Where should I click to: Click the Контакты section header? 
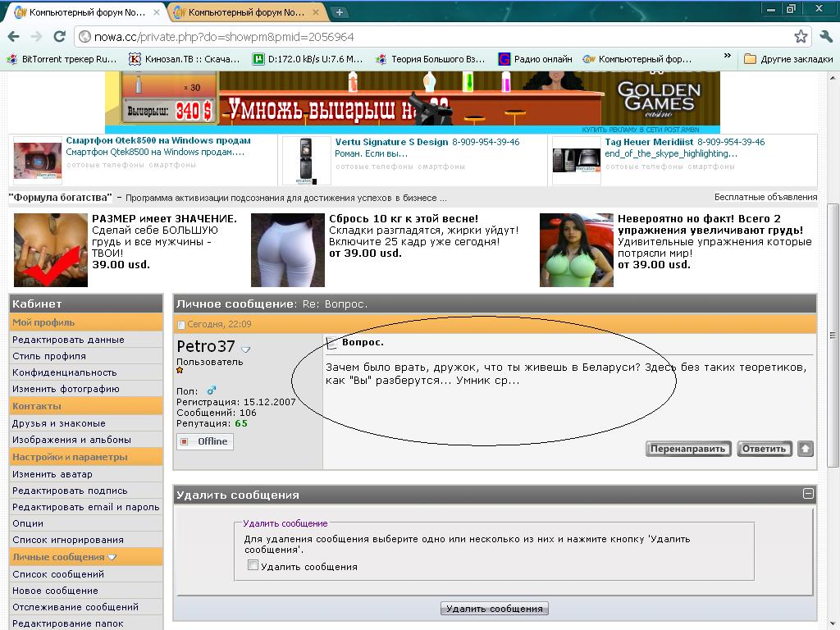click(85, 406)
